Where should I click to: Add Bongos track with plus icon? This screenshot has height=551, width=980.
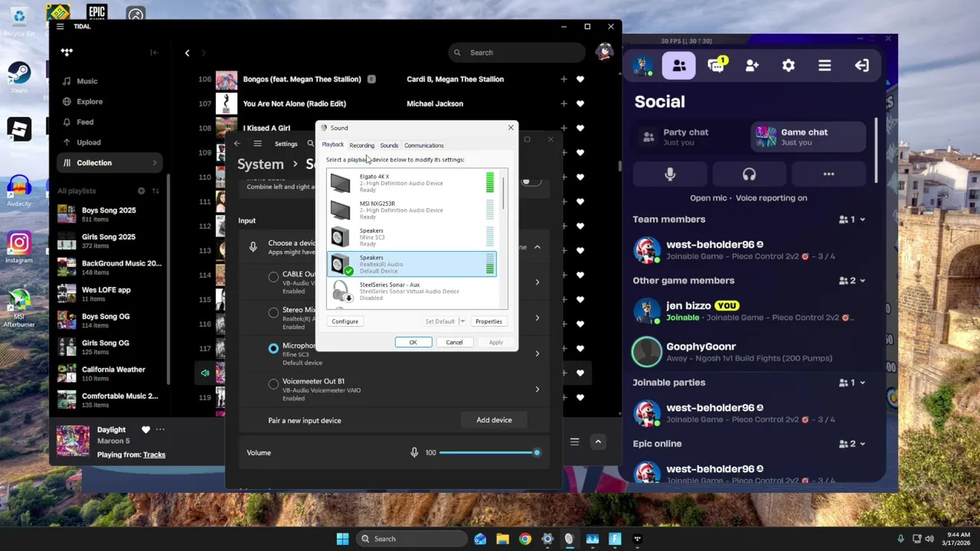(x=563, y=79)
